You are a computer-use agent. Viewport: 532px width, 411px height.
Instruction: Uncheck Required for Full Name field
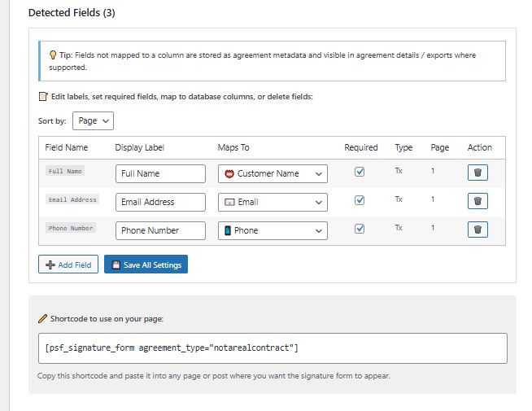(x=360, y=172)
